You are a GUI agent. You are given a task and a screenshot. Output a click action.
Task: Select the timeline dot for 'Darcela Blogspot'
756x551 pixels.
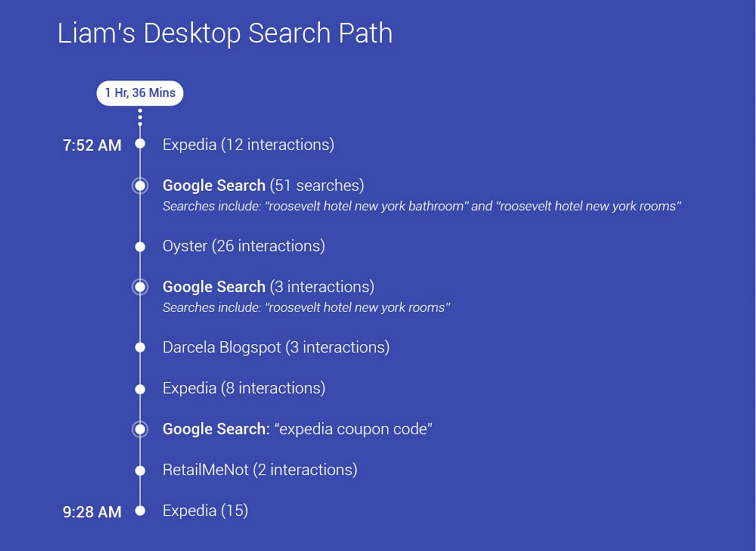(x=140, y=348)
